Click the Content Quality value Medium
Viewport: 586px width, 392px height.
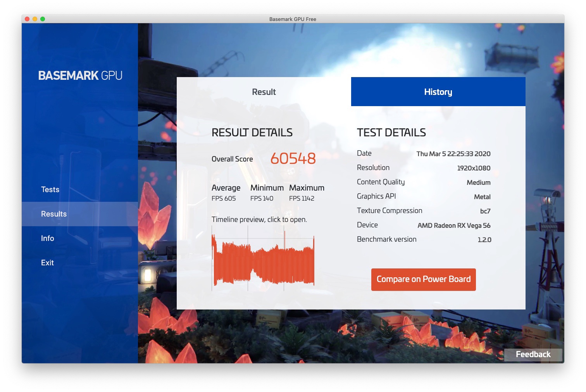pyautogui.click(x=479, y=182)
